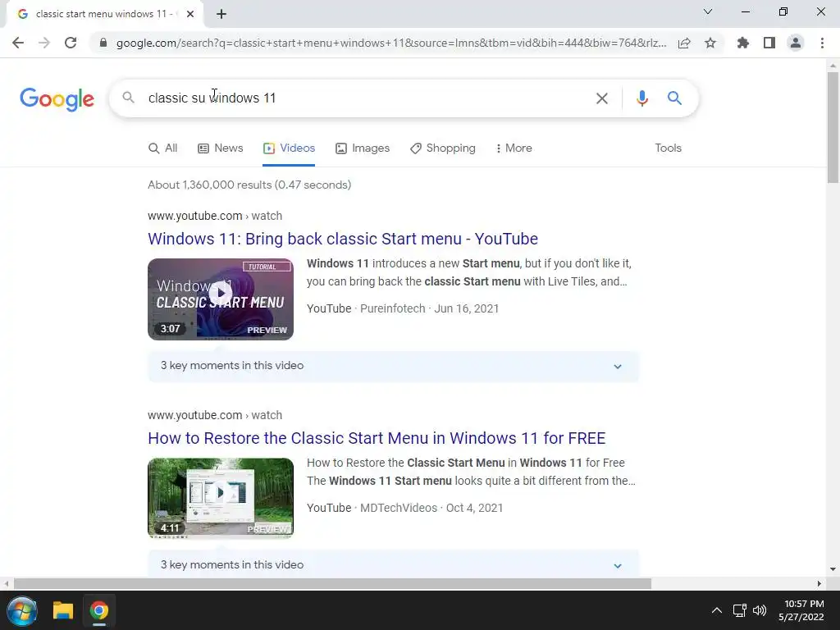Select the Videos tab
This screenshot has width=840, height=630.
tap(289, 148)
